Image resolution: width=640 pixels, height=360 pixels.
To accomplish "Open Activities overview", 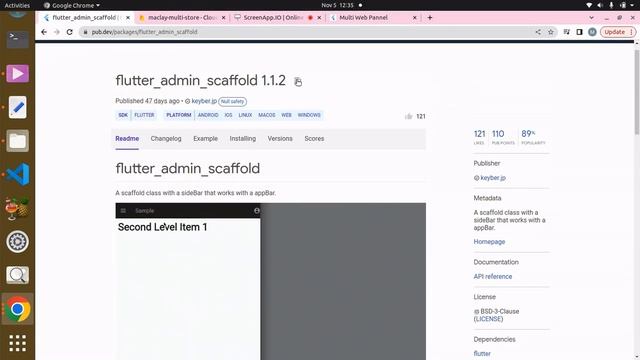I will click(17, 5).
